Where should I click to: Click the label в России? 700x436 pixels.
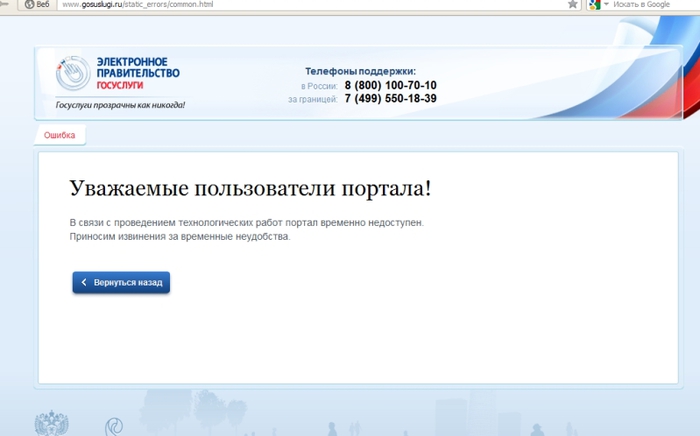pyautogui.click(x=319, y=86)
